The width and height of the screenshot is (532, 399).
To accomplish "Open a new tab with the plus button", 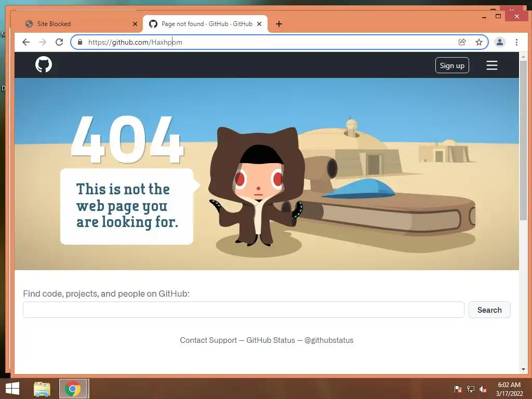I will point(279,24).
